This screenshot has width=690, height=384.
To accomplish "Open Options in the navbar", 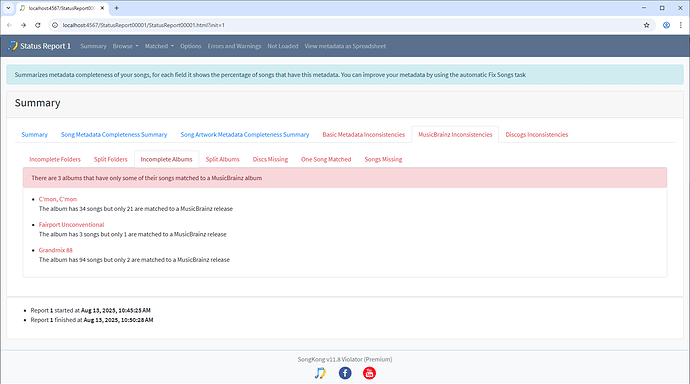I will pos(191,46).
